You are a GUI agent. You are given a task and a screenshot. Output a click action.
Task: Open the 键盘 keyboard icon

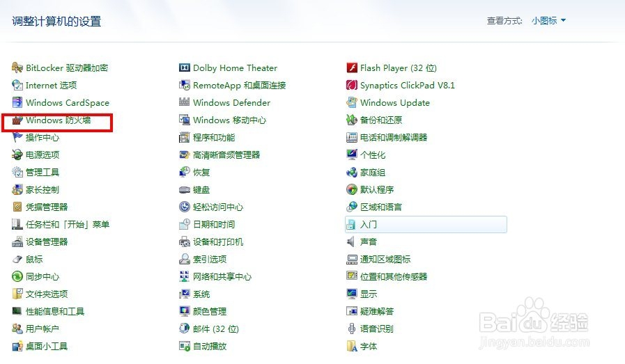[x=185, y=189]
